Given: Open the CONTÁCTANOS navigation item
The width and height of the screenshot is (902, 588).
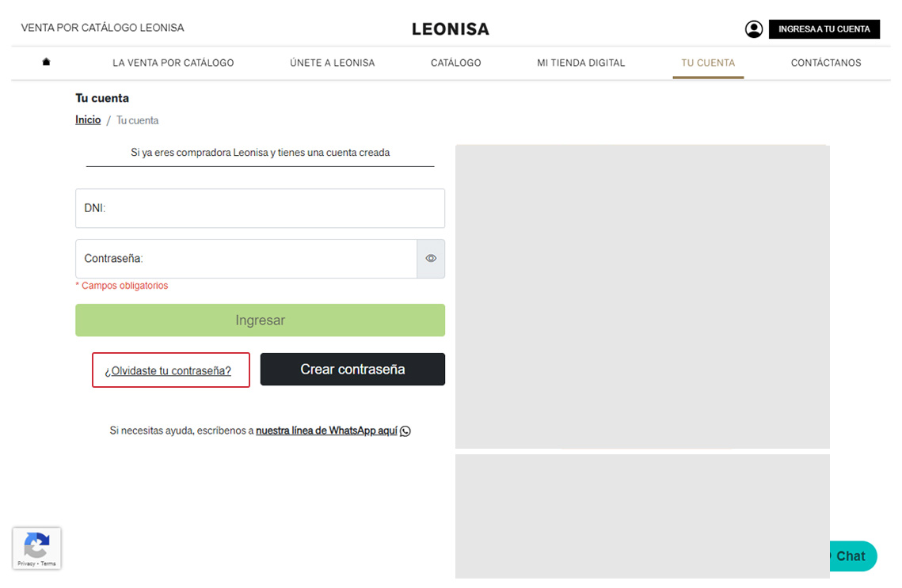Looking at the screenshot, I should 825,63.
